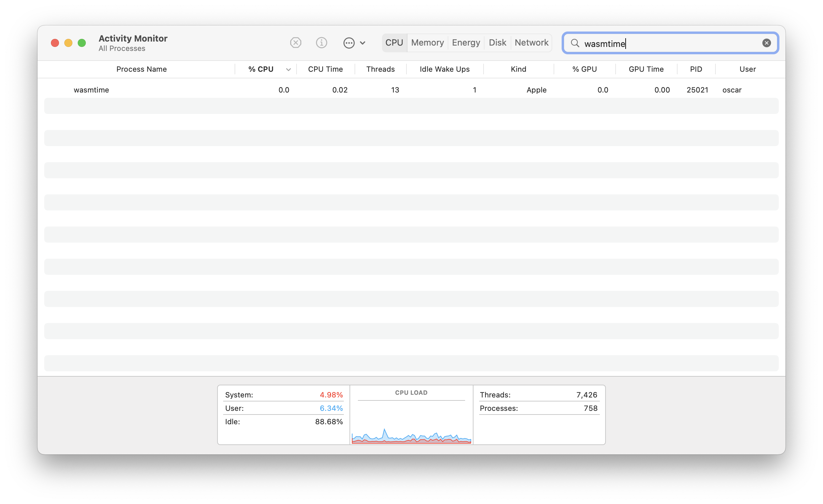Screen dimensions: 823x504
Task: Sort by the Process Name column
Action: point(141,69)
